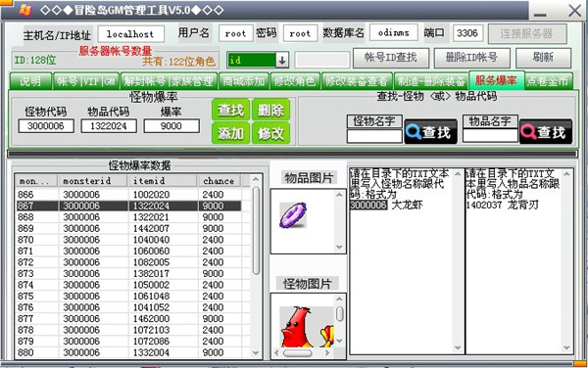The image size is (588, 368).
Task: Select the 服务爆率 tab
Action: (x=497, y=80)
